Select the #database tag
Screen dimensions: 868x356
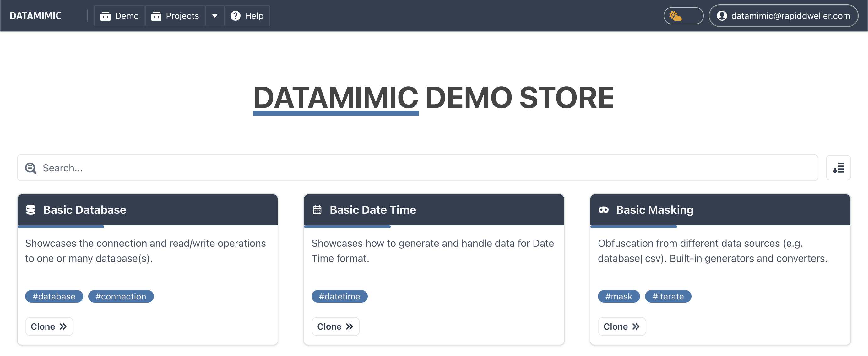tap(54, 296)
